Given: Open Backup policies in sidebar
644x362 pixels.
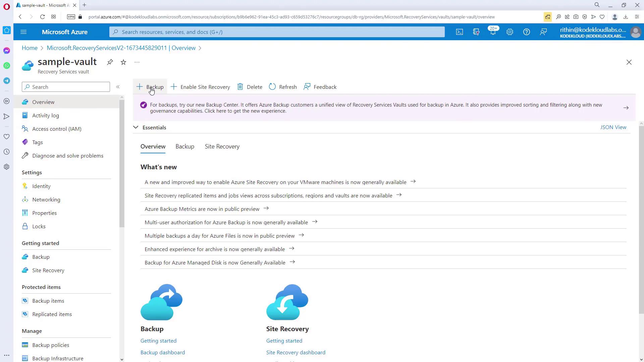Looking at the screenshot, I should click(x=51, y=345).
